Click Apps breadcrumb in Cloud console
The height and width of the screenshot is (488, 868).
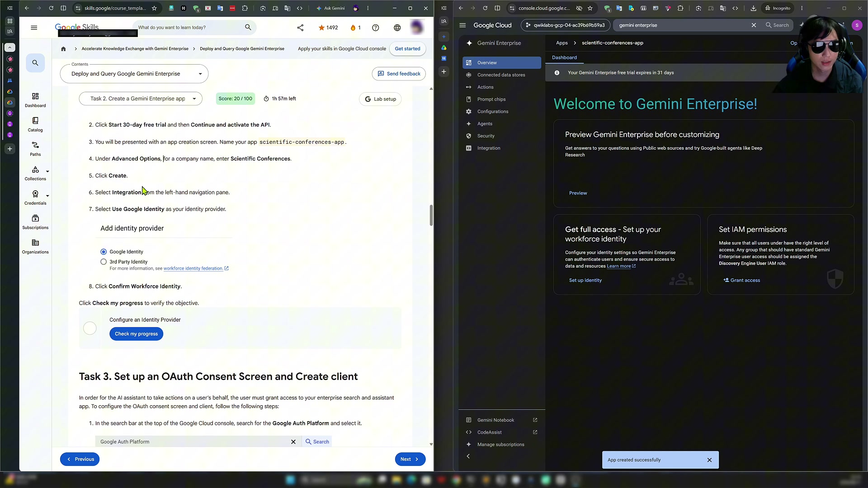tap(562, 43)
